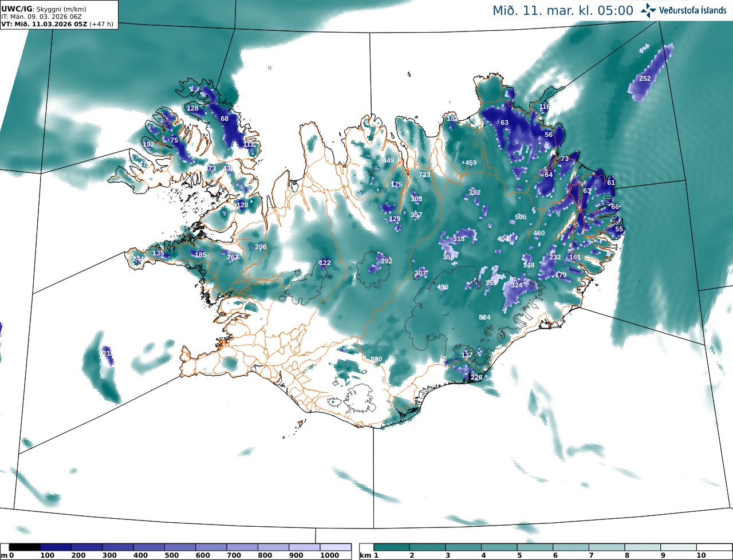Click the 179 visibility value
This screenshot has height=560, width=733.
click(561, 275)
